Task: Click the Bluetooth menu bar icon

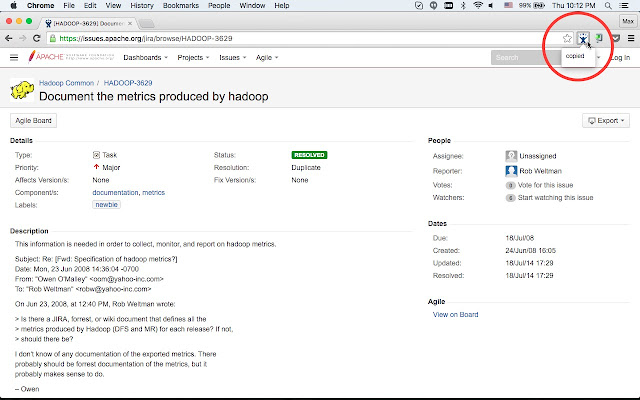Action: coord(463,5)
